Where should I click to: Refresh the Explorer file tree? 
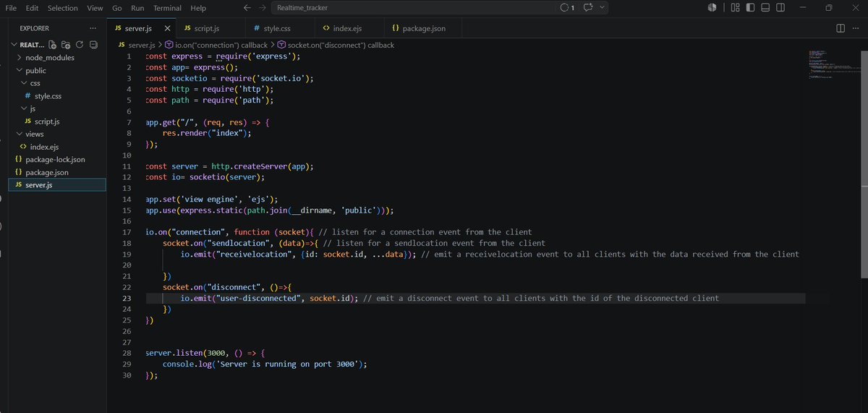pyautogui.click(x=79, y=44)
